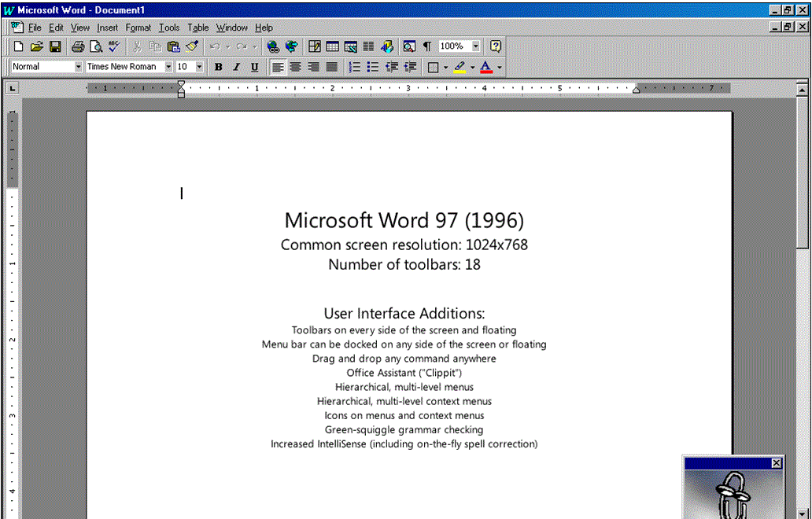
Task: Expand the undo history arrow
Action: (x=228, y=46)
